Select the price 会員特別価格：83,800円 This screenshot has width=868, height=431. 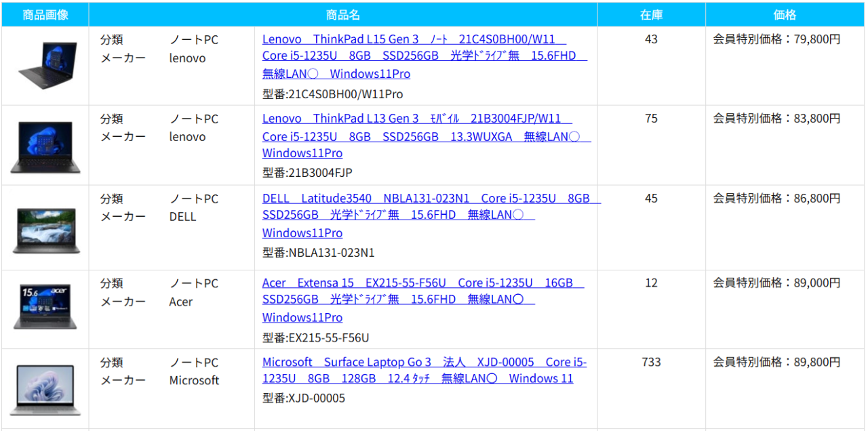click(776, 119)
